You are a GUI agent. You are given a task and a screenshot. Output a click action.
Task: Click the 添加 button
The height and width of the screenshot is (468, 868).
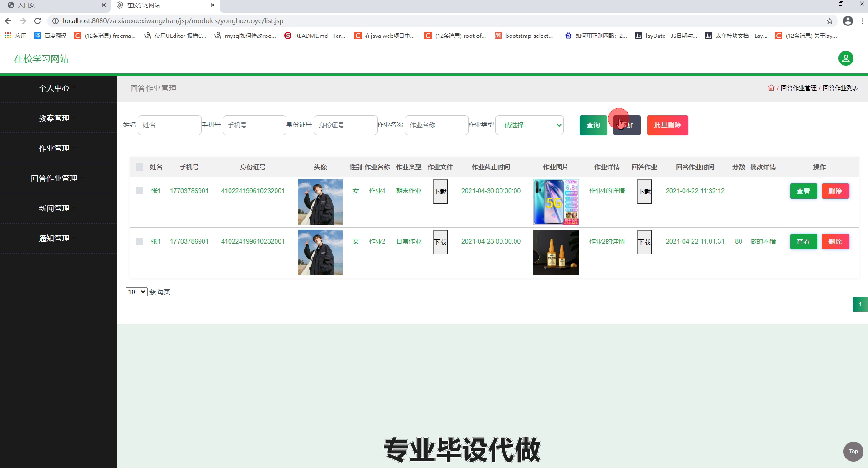pos(627,125)
